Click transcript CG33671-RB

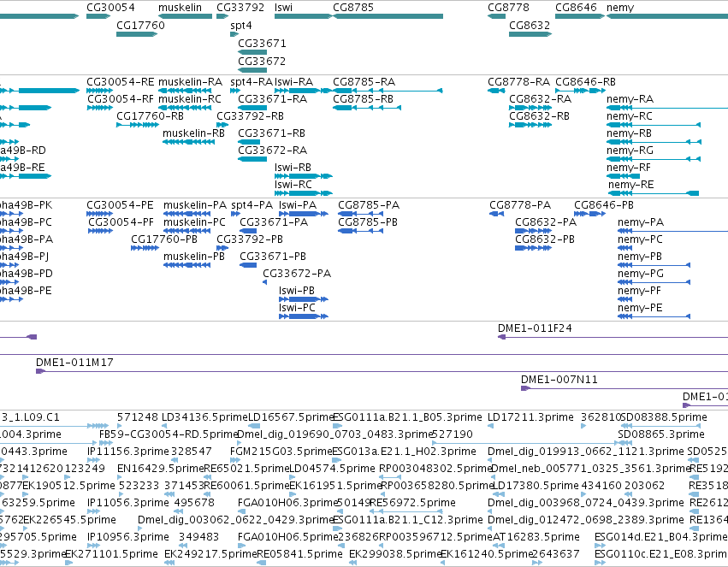(x=271, y=133)
